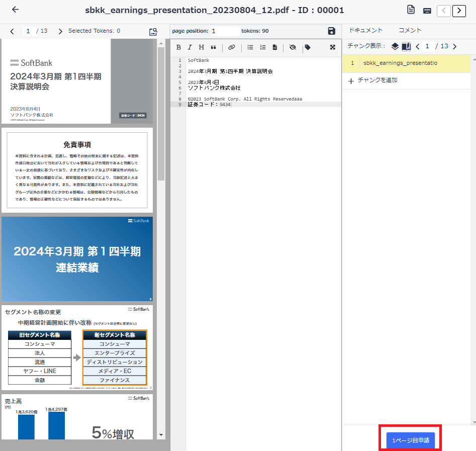Screen dimensions: 476x451
Task: Click the tokens: 90 label
Action: (x=255, y=31)
